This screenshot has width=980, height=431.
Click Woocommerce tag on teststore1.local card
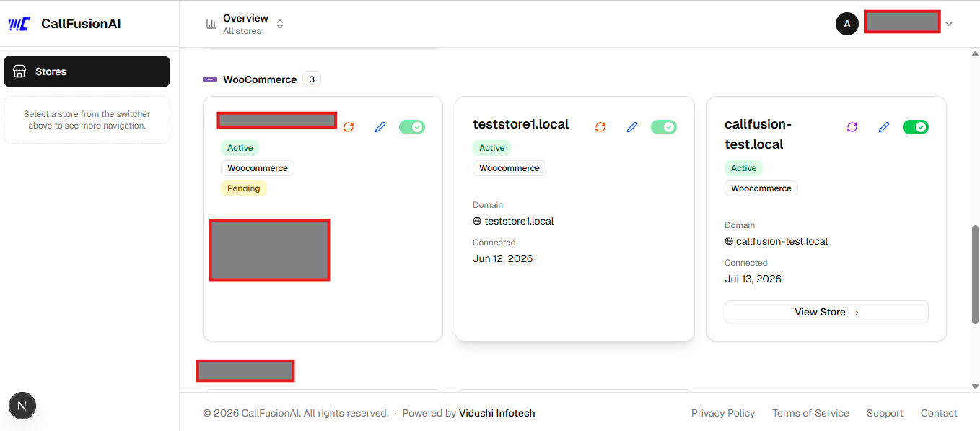point(509,168)
